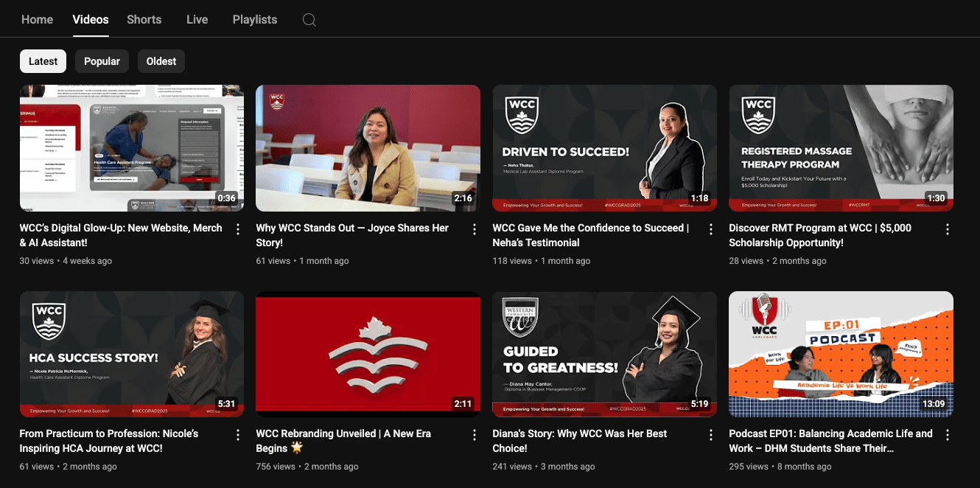Open three-dot menu for Nicole's HCA Journey

coord(238,435)
